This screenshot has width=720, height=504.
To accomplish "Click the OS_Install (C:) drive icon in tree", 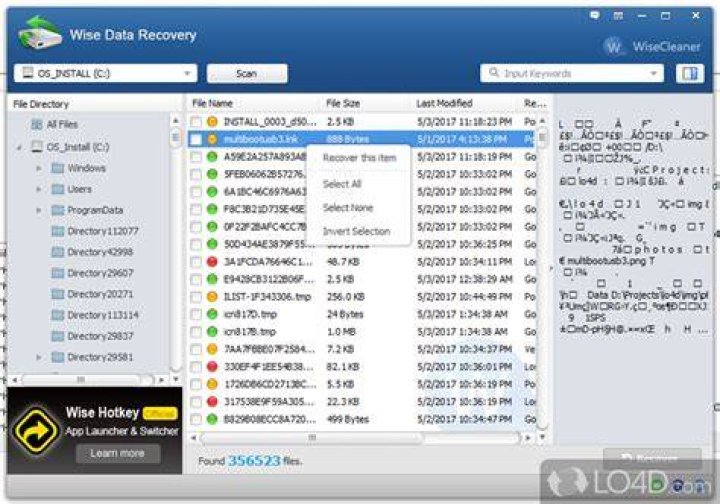I will (x=36, y=147).
